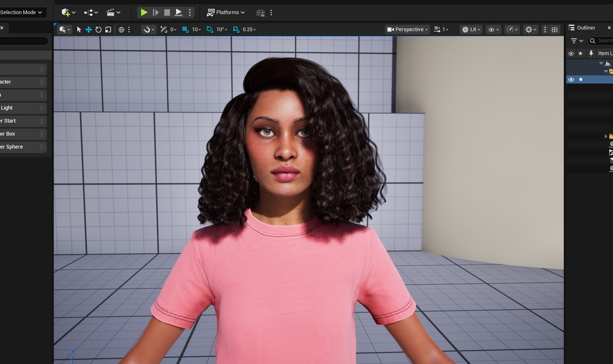Open the Blueprints menu icon
Screen dimensions: 613x364
(91, 12)
